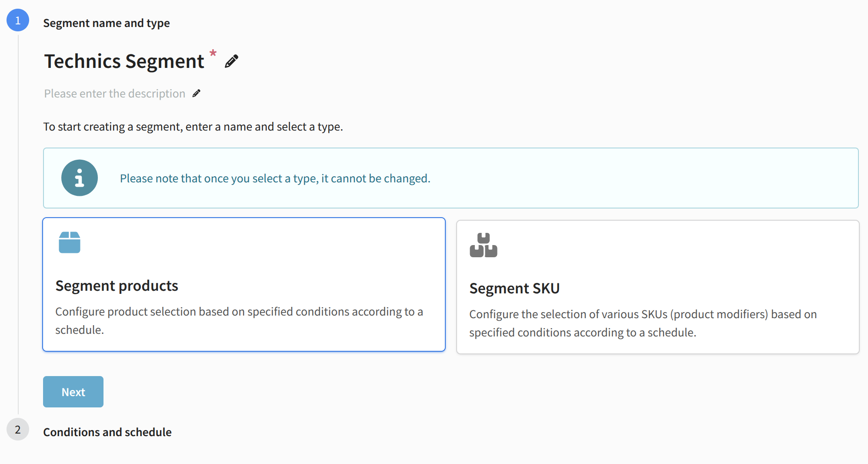Click the Segment name and type step heading

(x=107, y=23)
